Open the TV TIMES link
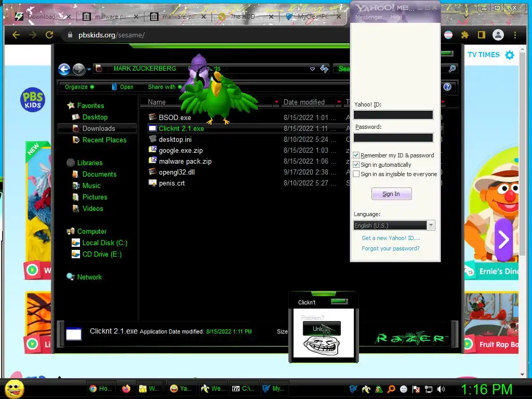 pyautogui.click(x=484, y=55)
